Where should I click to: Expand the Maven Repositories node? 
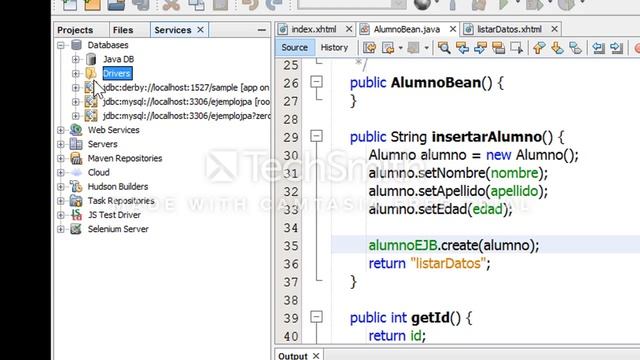(x=61, y=158)
